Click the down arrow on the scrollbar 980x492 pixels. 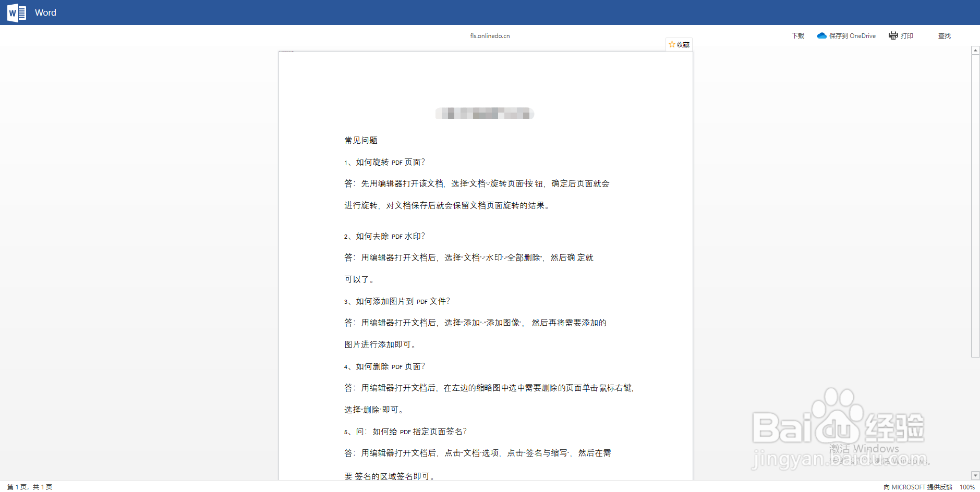pyautogui.click(x=975, y=475)
